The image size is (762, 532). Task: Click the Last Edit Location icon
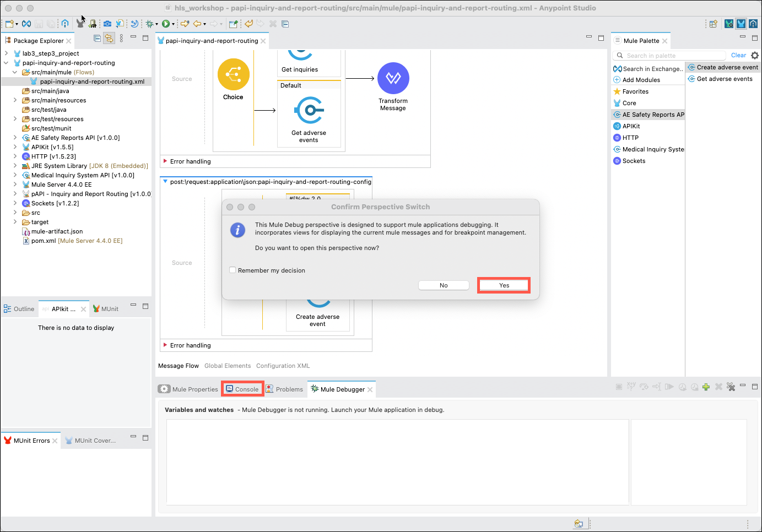(x=185, y=24)
